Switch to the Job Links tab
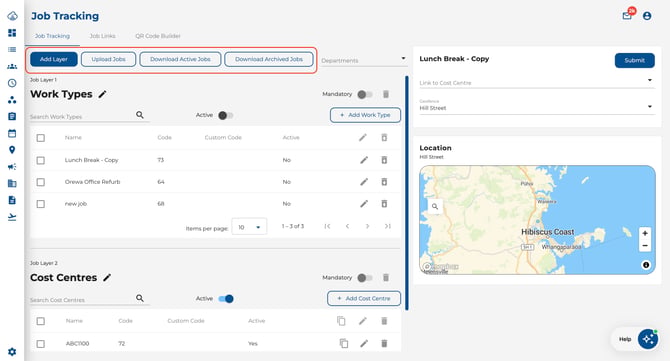This screenshot has height=361, width=670. (x=103, y=36)
